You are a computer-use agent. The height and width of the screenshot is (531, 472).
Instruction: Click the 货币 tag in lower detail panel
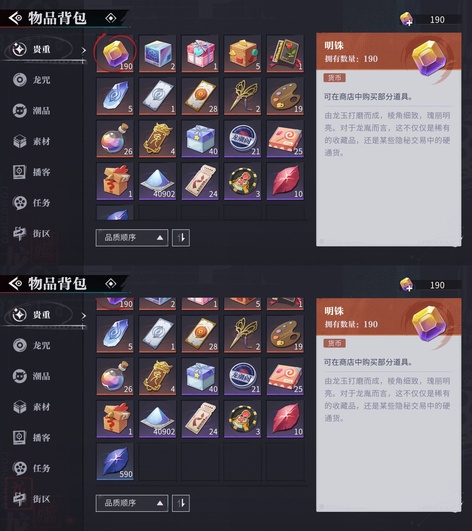tap(335, 343)
